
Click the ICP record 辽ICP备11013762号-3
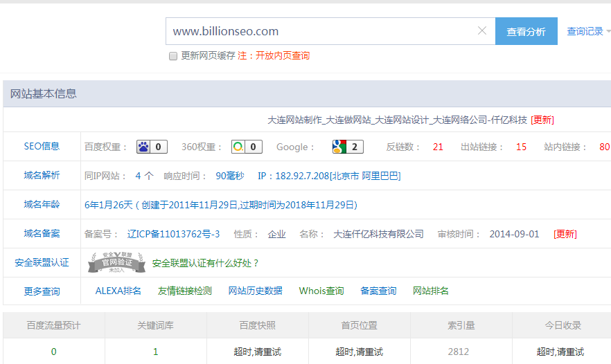pyautogui.click(x=174, y=234)
